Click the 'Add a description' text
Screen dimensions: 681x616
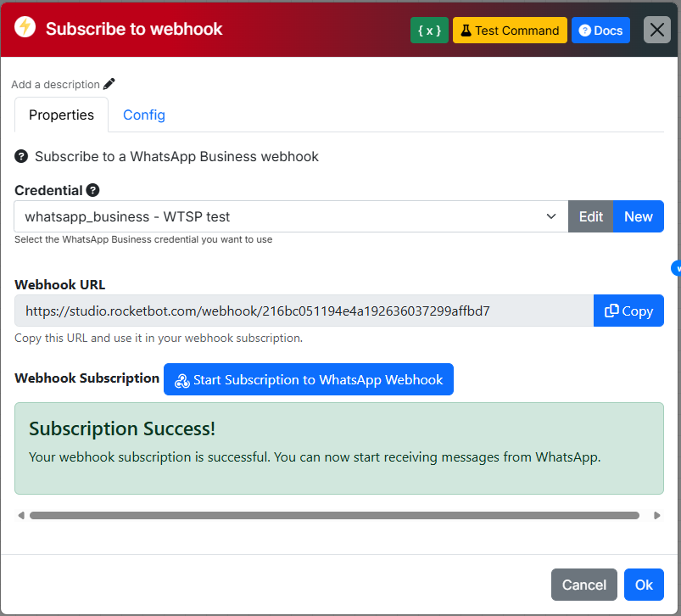[x=56, y=84]
